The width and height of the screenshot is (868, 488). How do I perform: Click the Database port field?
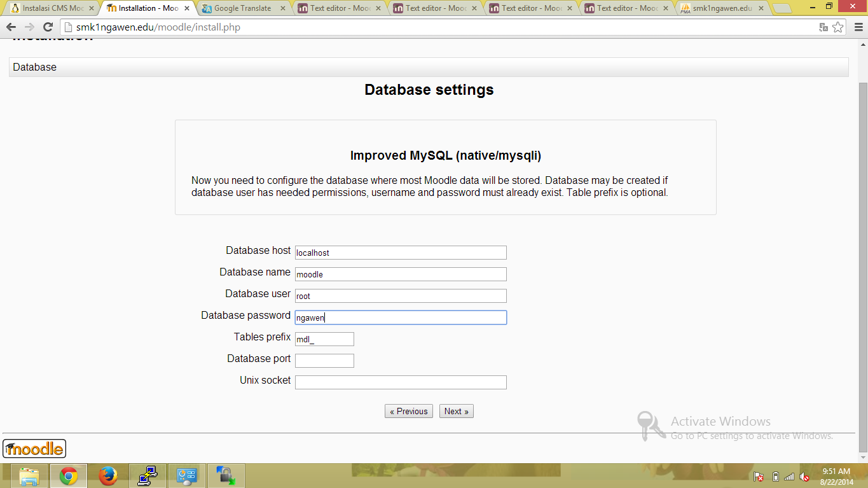click(x=324, y=361)
